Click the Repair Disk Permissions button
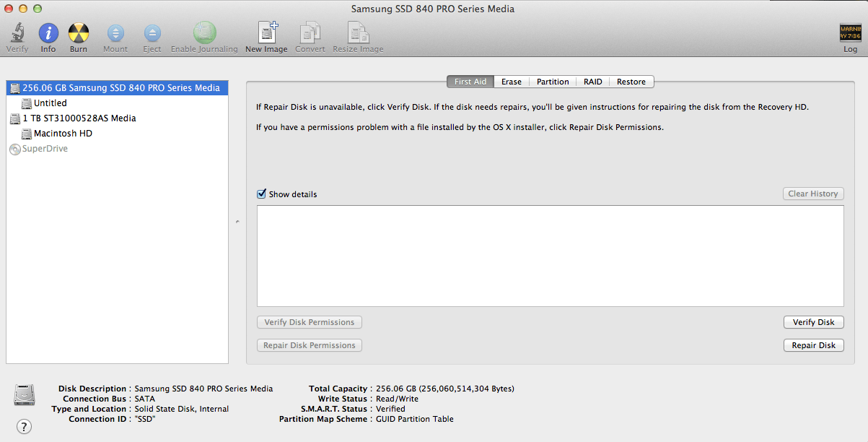The image size is (868, 442). click(x=310, y=345)
